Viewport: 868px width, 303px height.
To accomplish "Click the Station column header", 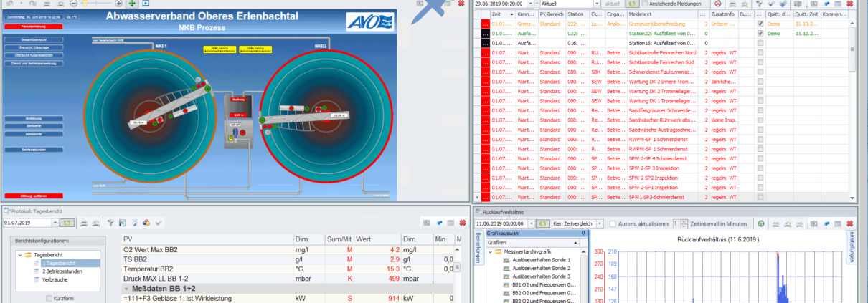I will [x=577, y=14].
